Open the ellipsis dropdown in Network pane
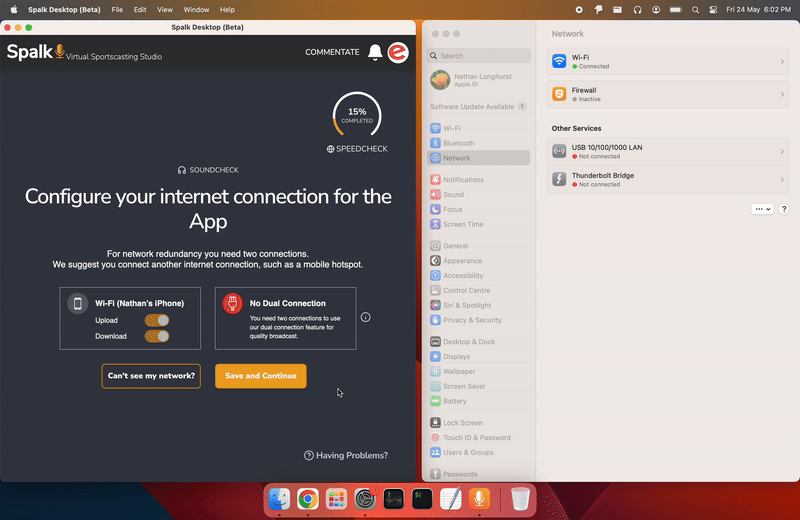Screen dimensions: 800x520 [762, 209]
